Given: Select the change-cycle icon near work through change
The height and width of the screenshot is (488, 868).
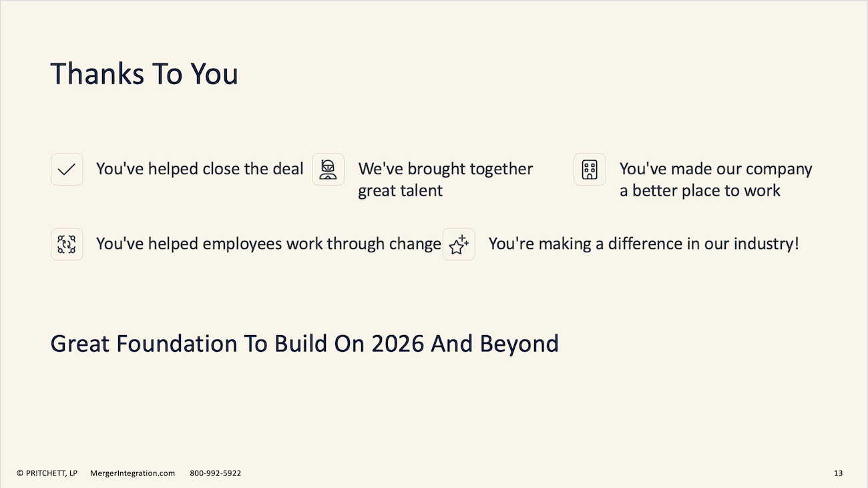Looking at the screenshot, I should (67, 244).
